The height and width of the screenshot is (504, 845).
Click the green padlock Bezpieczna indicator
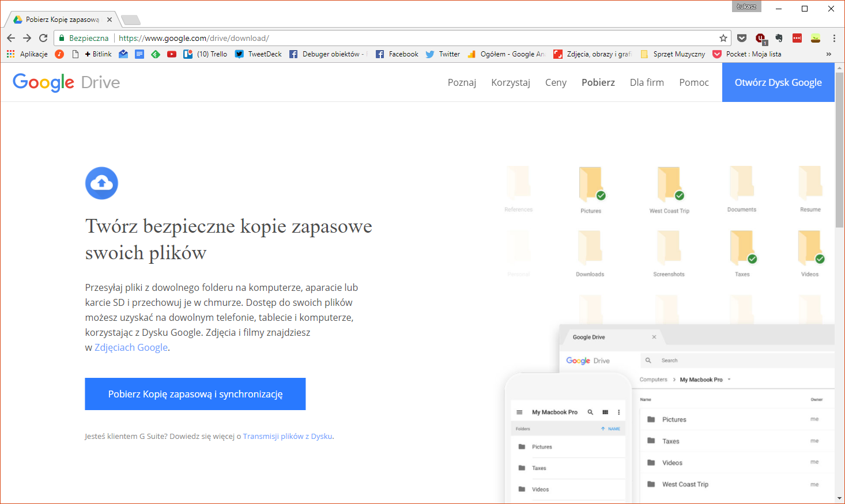click(x=84, y=38)
